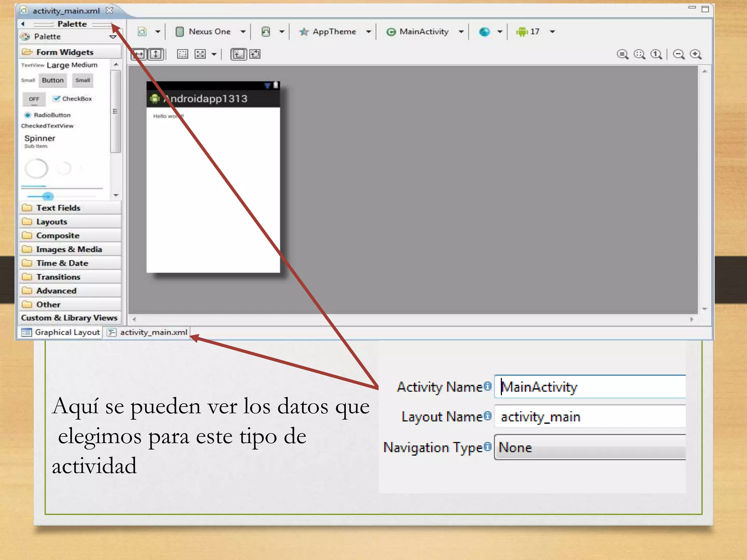The width and height of the screenshot is (747, 560).
Task: Click the emulate real size icon
Action: [623, 54]
